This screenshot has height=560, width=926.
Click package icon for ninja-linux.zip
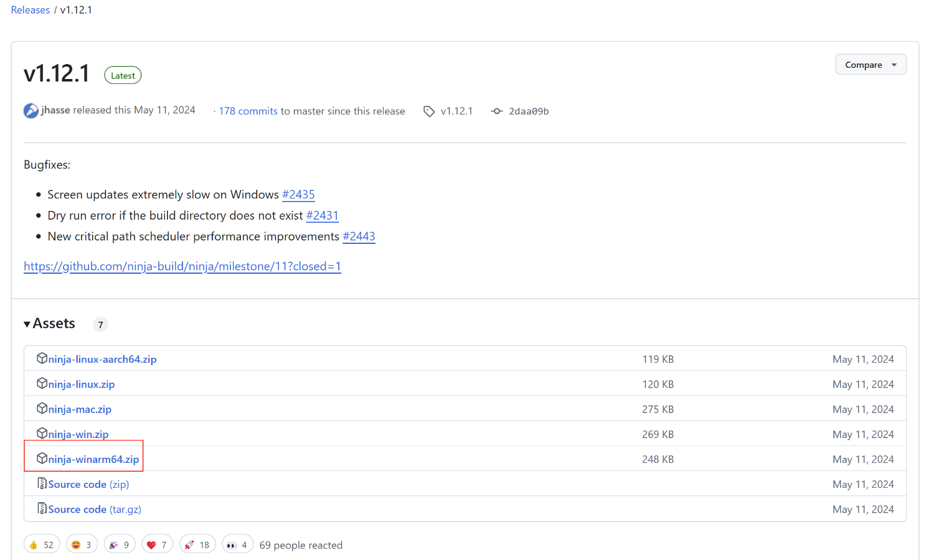click(42, 383)
